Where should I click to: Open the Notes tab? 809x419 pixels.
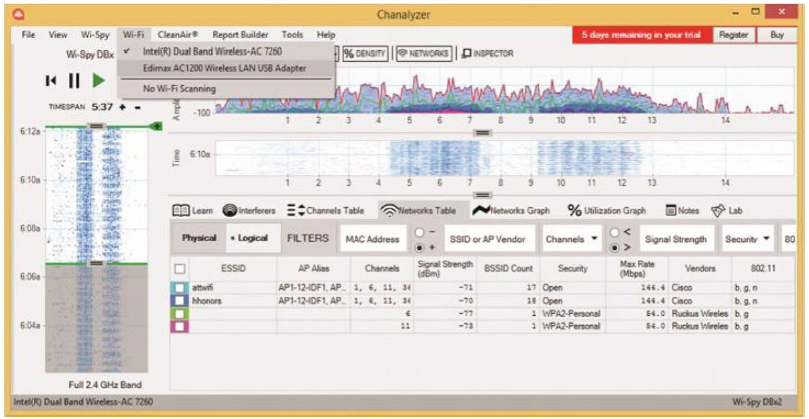click(682, 211)
